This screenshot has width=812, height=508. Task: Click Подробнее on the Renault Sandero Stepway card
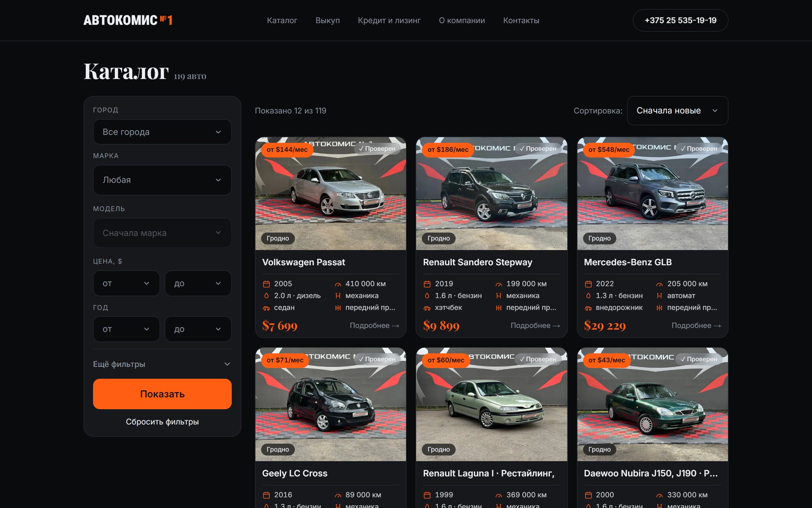pyautogui.click(x=535, y=326)
